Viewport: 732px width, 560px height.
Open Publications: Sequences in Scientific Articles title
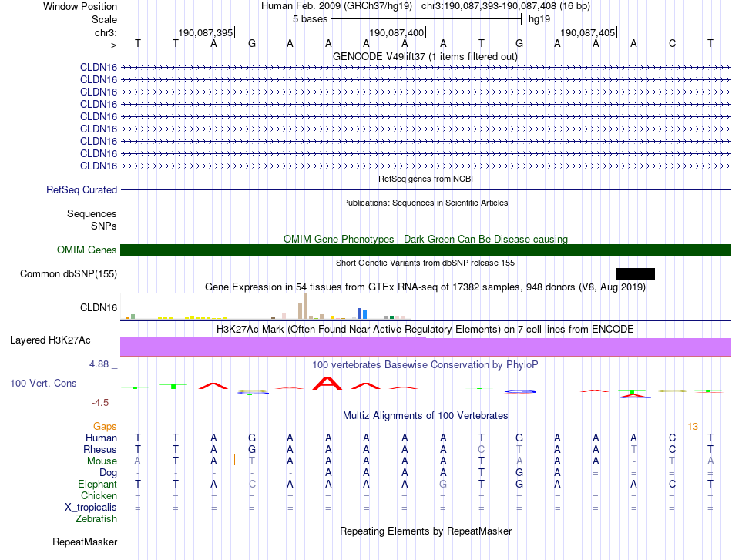tap(425, 203)
